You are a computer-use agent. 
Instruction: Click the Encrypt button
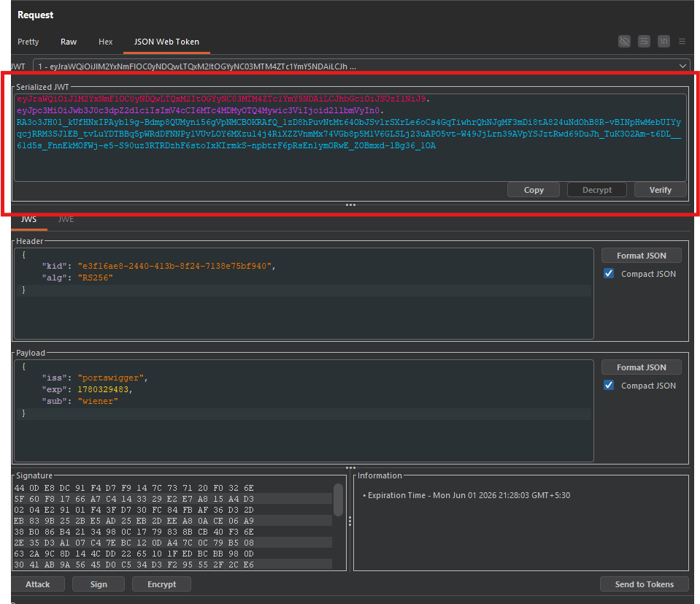click(x=161, y=584)
